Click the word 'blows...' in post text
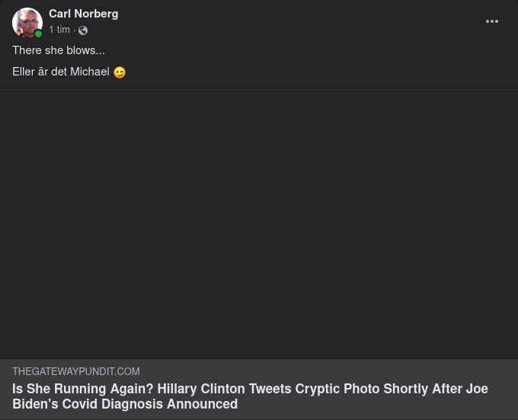Image resolution: width=518 pixels, height=420 pixels. coord(86,50)
